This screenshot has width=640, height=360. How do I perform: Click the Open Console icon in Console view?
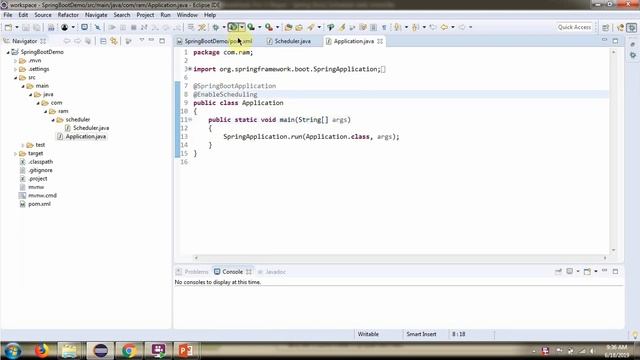coord(587,271)
